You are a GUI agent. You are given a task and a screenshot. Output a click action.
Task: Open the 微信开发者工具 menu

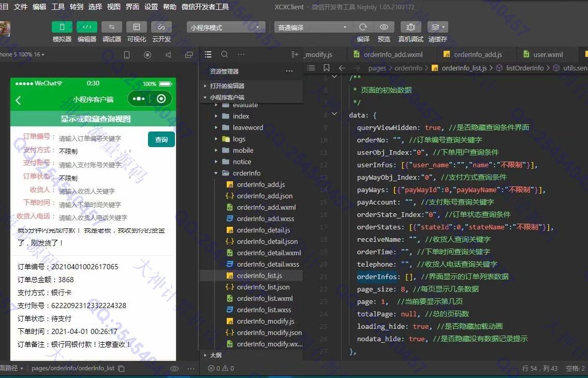[x=205, y=7]
